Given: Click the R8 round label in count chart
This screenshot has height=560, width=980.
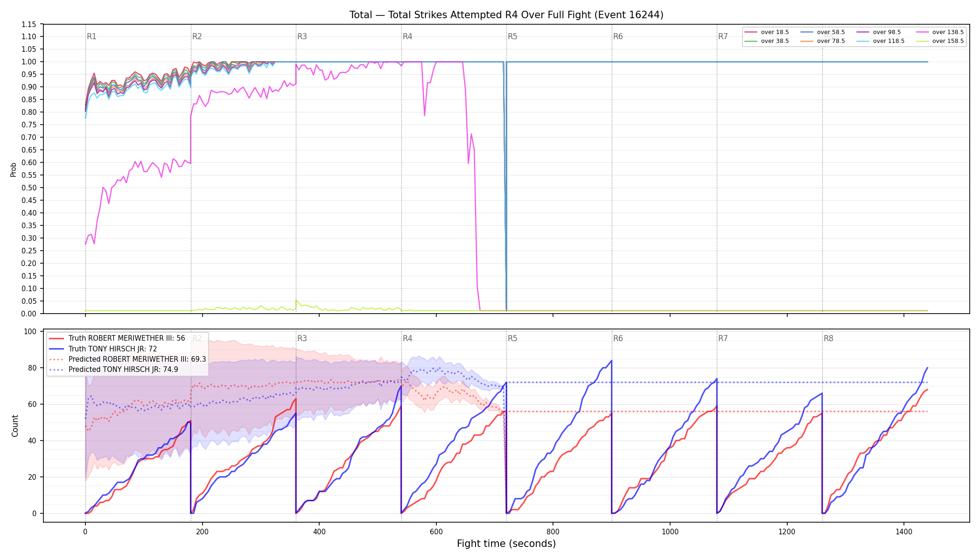Looking at the screenshot, I should 828,338.
